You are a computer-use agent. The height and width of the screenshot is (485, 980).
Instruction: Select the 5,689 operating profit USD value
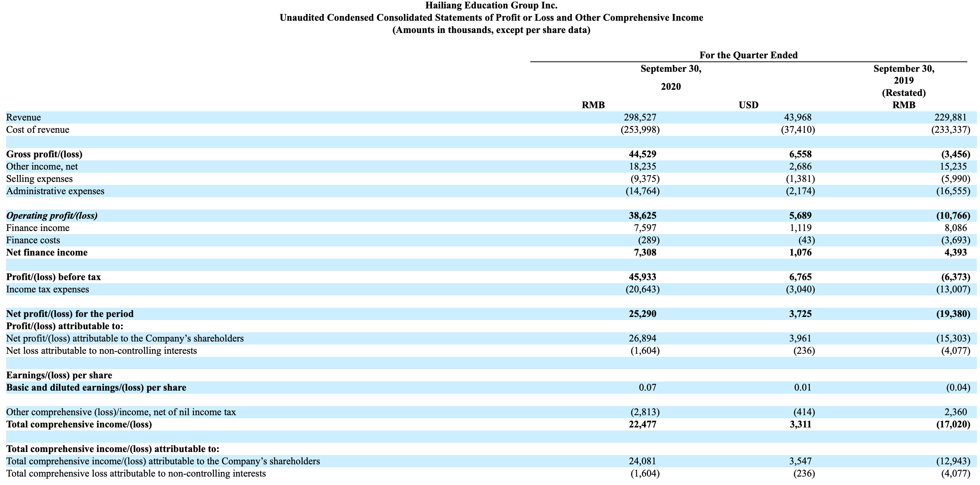click(x=800, y=216)
